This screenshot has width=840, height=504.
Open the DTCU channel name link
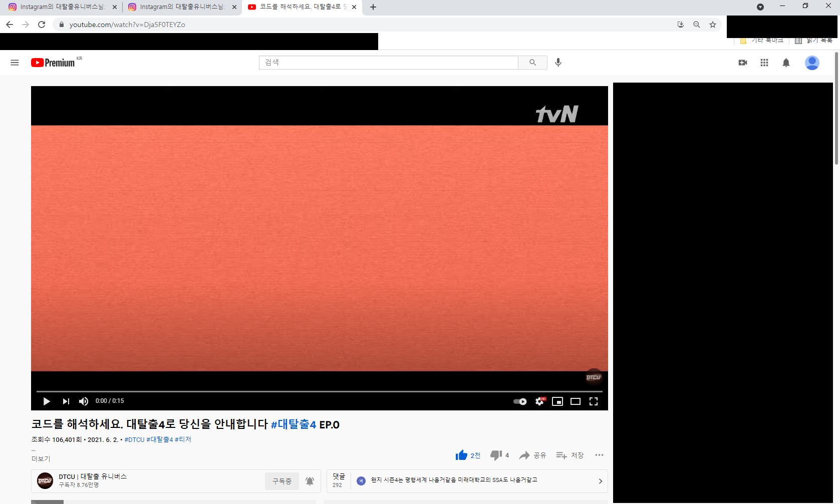pyautogui.click(x=93, y=476)
